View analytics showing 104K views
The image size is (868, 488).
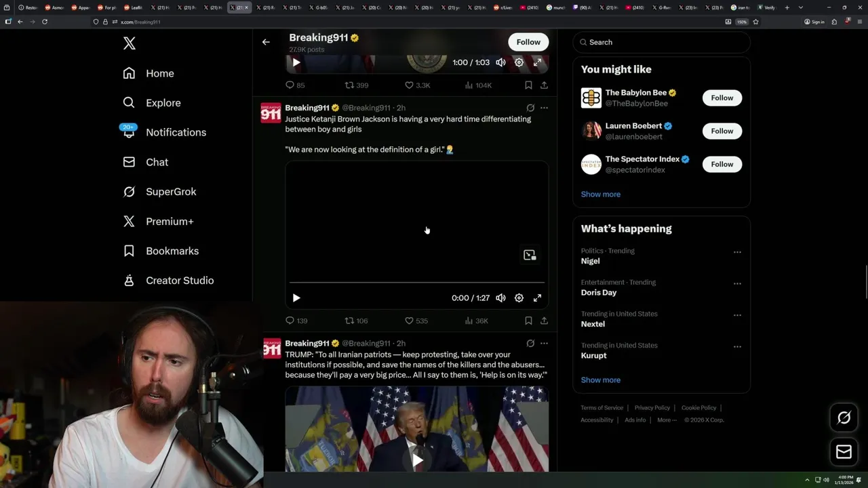(478, 85)
